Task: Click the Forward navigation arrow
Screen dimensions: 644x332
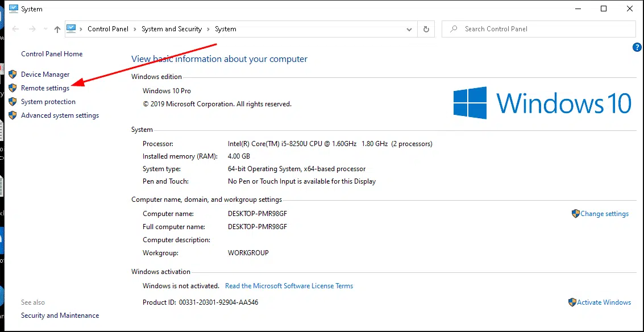Action: 32,29
